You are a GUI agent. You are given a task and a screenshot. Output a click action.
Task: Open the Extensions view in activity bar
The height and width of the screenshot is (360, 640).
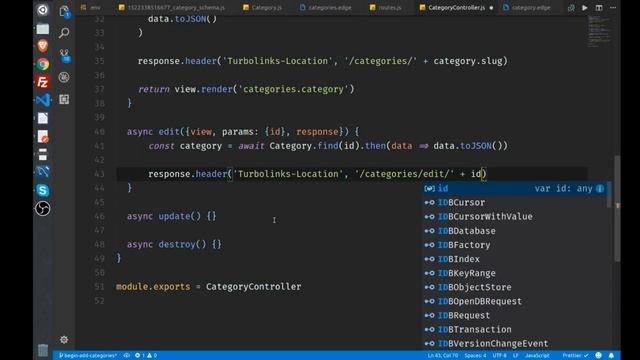coord(64,99)
